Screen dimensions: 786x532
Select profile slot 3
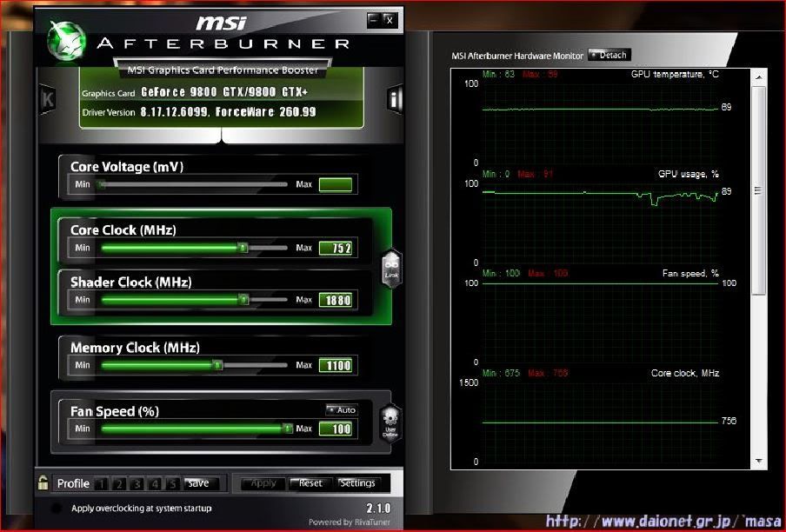[x=137, y=484]
